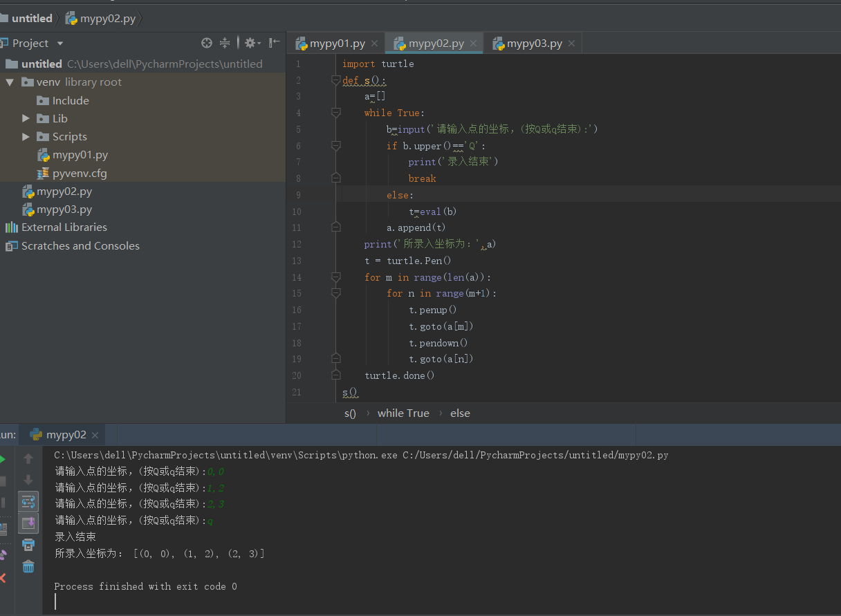Click the 'Process finished with exit code 0' line
Image resolution: width=841 pixels, height=616 pixels.
tap(145, 586)
